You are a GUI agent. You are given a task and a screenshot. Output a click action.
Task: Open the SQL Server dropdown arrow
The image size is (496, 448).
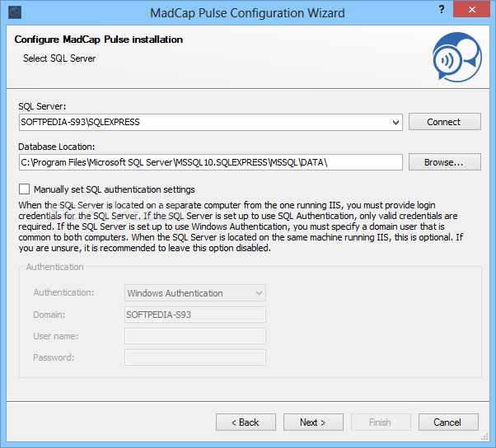click(395, 123)
